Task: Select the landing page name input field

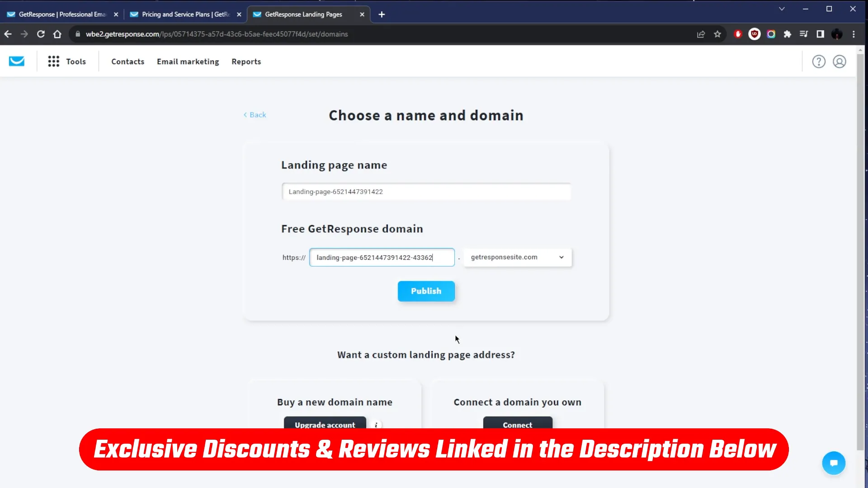Action: pos(426,191)
